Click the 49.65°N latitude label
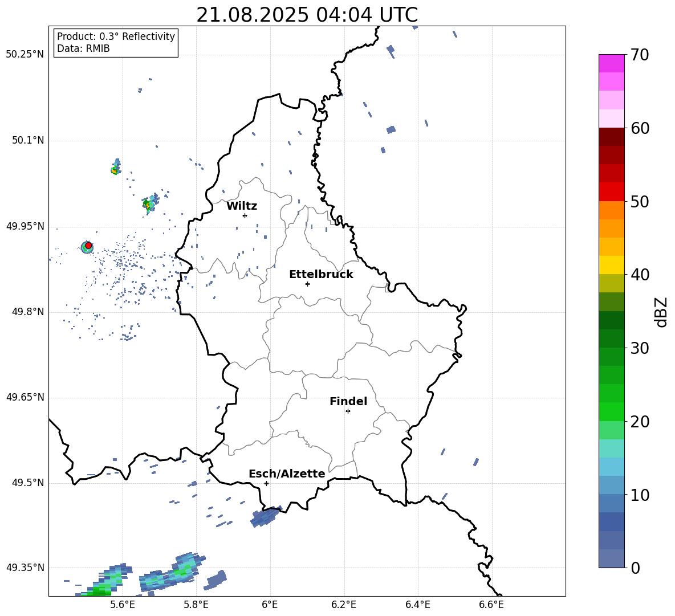Image resolution: width=675 pixels, height=616 pixels. [25, 397]
